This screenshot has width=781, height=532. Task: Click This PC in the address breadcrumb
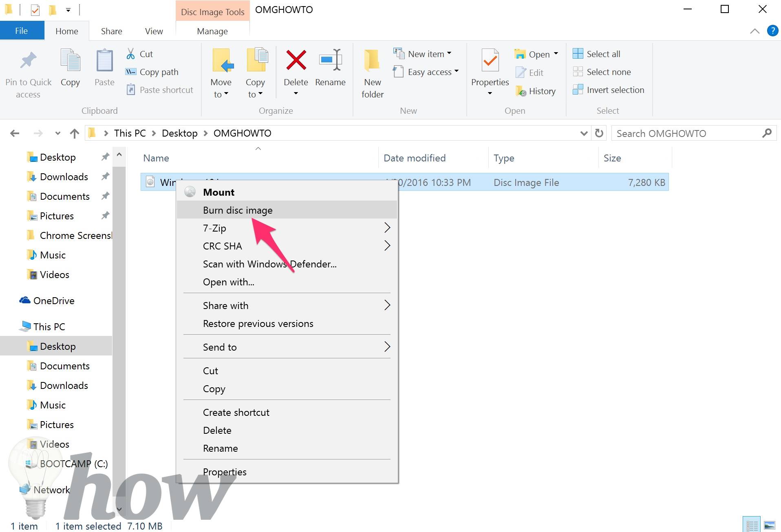[130, 133]
